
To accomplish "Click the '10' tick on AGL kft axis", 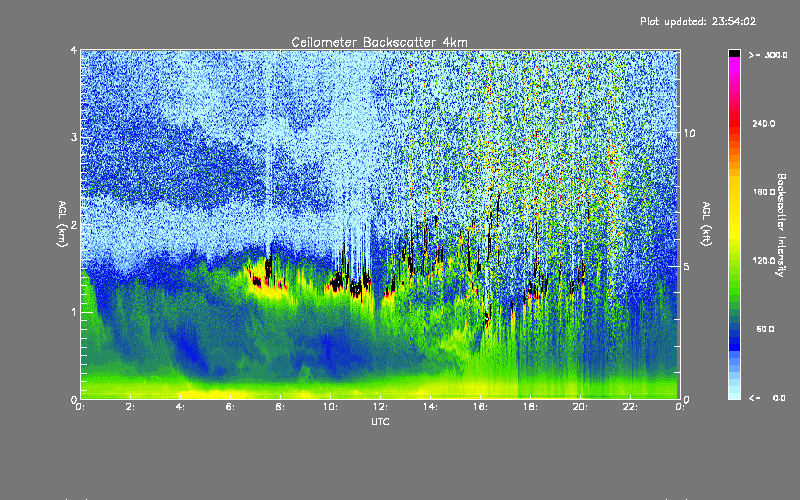I will 689,133.
